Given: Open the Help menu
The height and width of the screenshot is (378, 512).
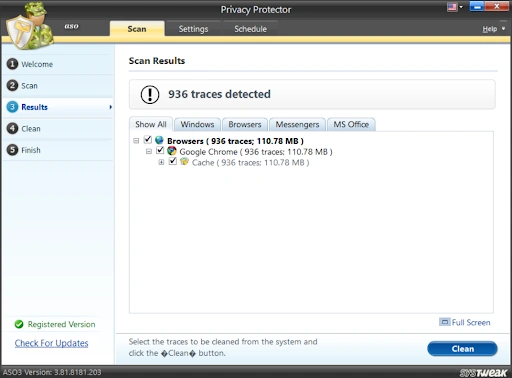Looking at the screenshot, I should click(490, 29).
